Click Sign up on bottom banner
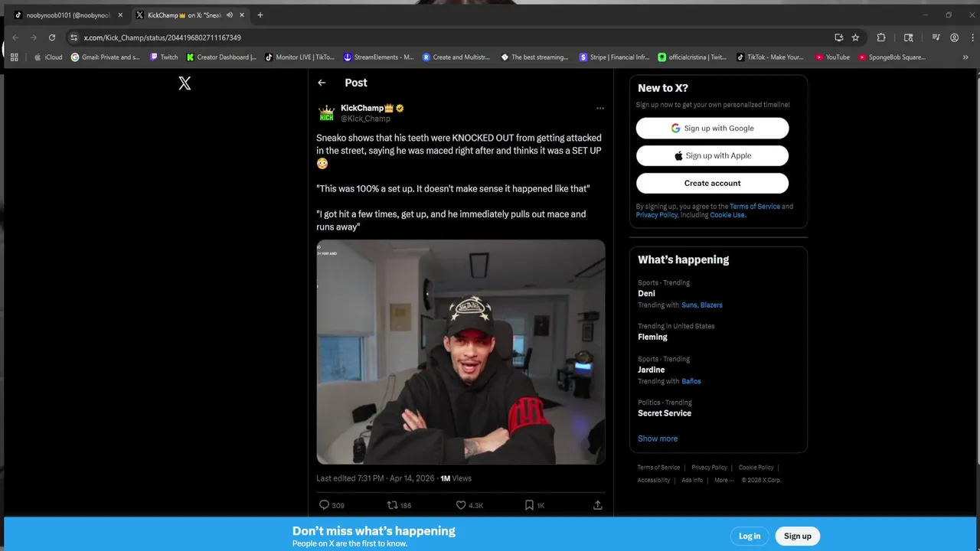The width and height of the screenshot is (980, 551). coord(797,536)
